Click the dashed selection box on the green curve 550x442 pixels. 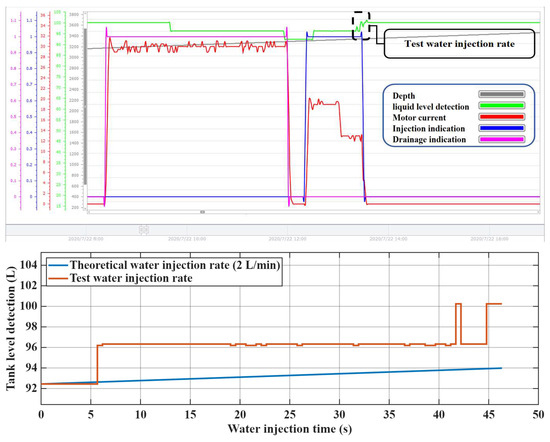361,25
